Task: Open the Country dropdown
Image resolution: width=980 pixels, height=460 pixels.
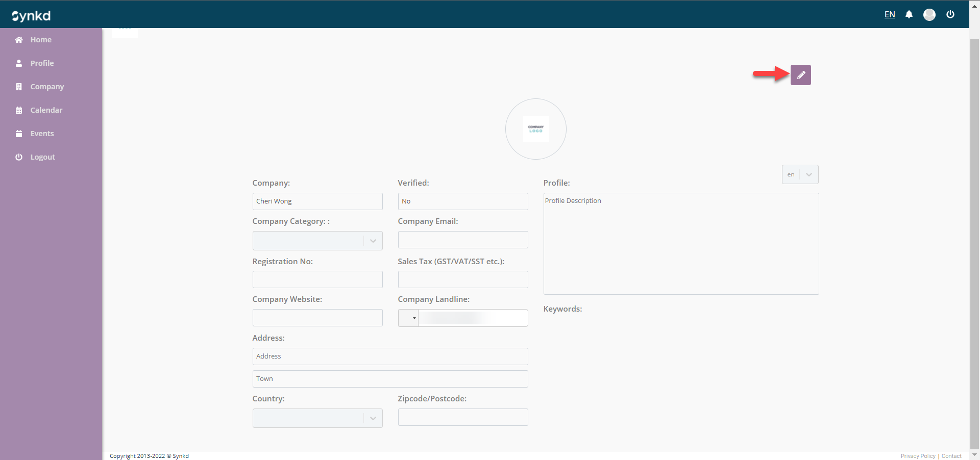Action: 317,418
